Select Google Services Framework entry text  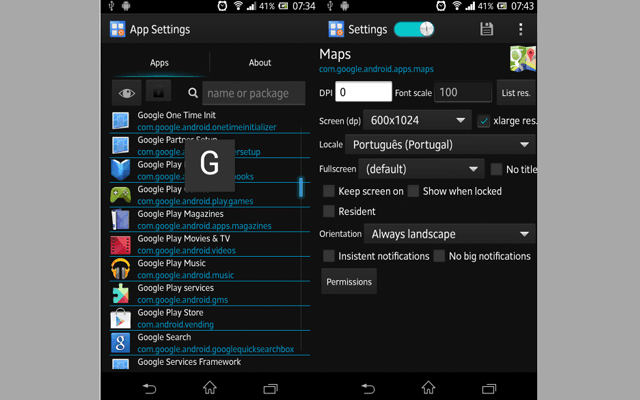(189, 362)
